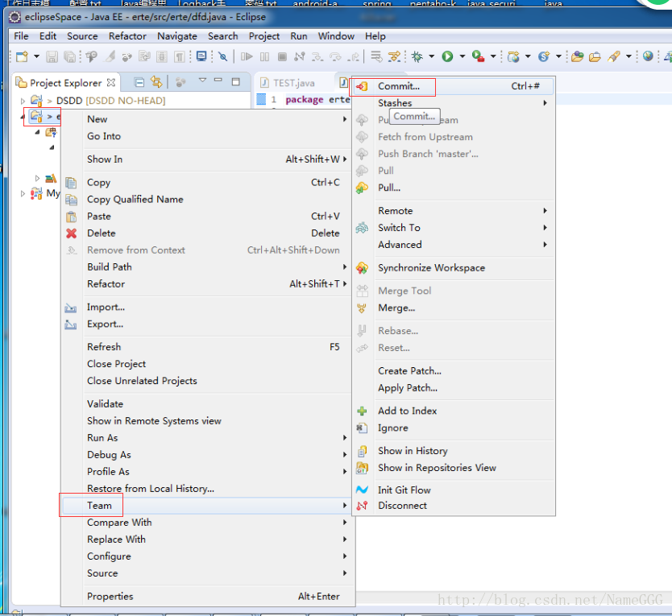
Task: Open the Run As submenu
Action: (208, 438)
